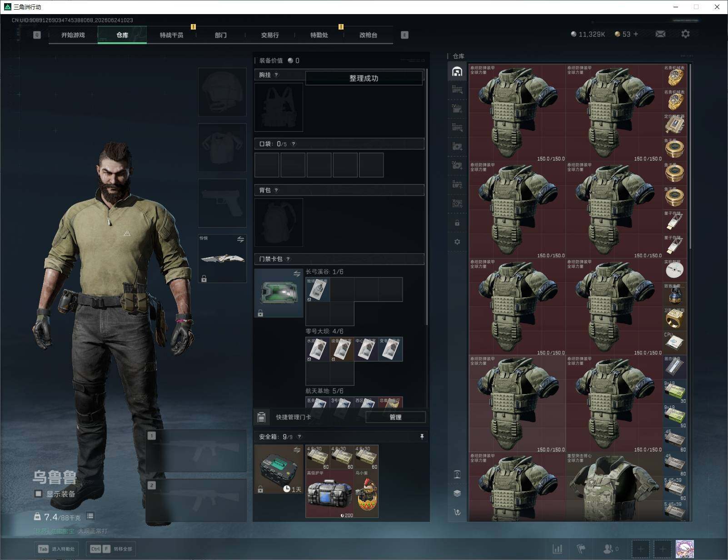Click the cart sell icon at sidebar bottom

tap(457, 512)
